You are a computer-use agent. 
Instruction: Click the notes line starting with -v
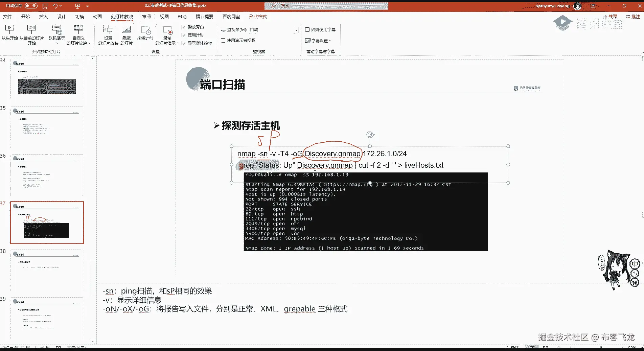click(x=132, y=300)
